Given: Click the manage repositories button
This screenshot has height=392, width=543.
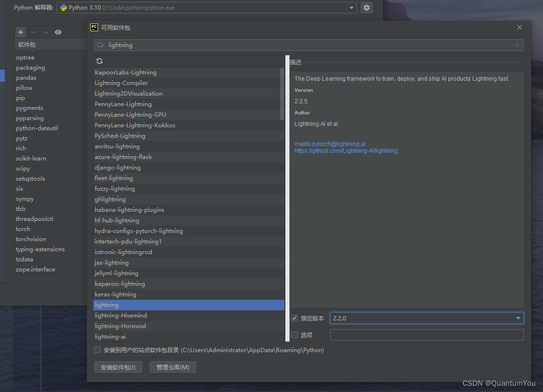Looking at the screenshot, I should pos(173,367).
